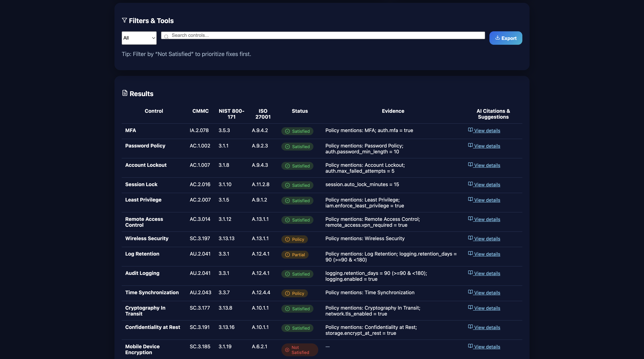
Task: Click the Partial warning icon for Log Retention
Action: (287, 255)
